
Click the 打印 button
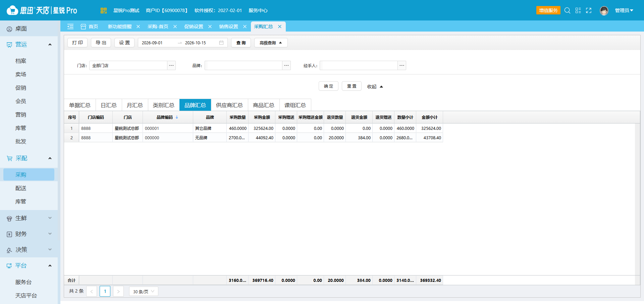[x=77, y=43]
